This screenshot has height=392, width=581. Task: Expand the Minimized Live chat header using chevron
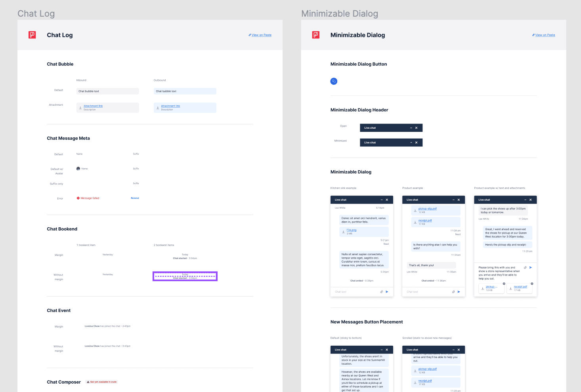[411, 143]
